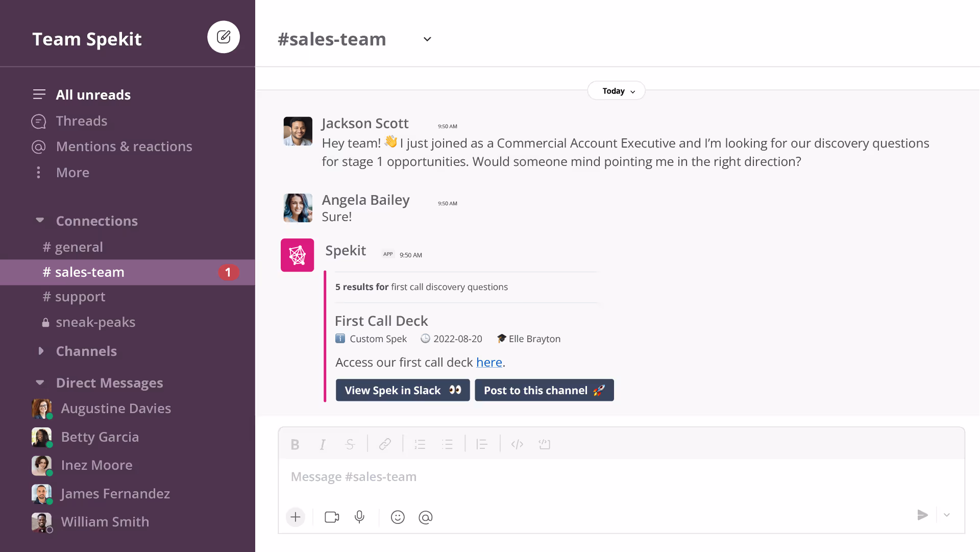Image resolution: width=980 pixels, height=552 pixels.
Task: Record an audio clip with the microphone icon
Action: pos(359,517)
